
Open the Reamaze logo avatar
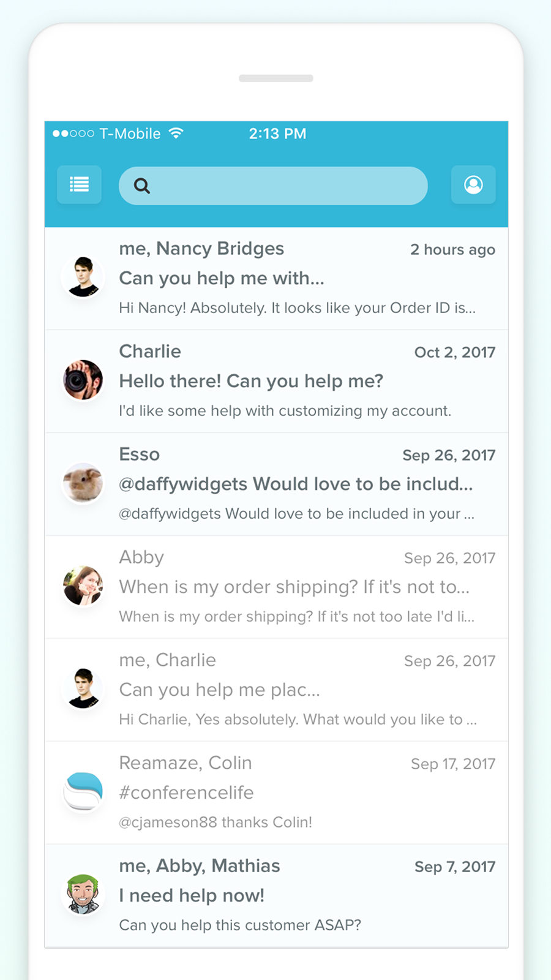click(x=83, y=792)
